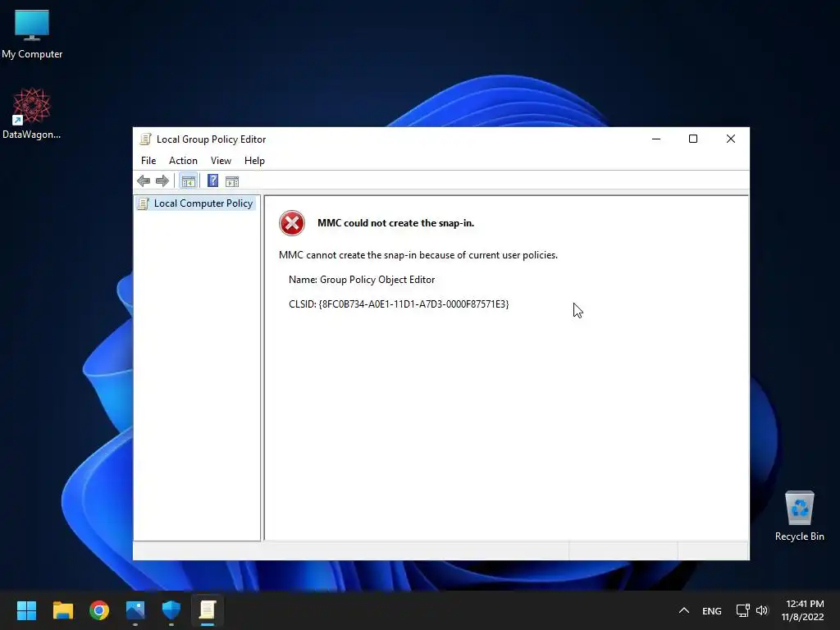Image resolution: width=840 pixels, height=630 pixels.
Task: Open volume speaker tray icon
Action: coord(762,610)
